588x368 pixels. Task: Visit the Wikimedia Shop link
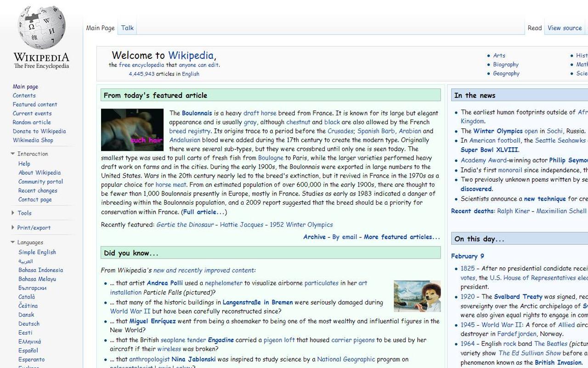pos(33,140)
